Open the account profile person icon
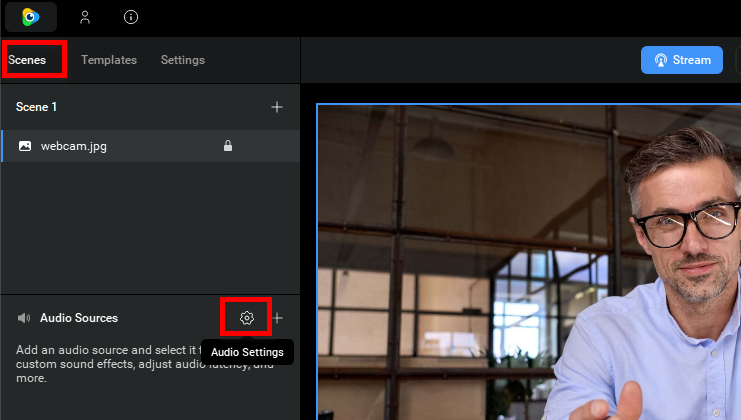This screenshot has width=741, height=420. pos(85,17)
